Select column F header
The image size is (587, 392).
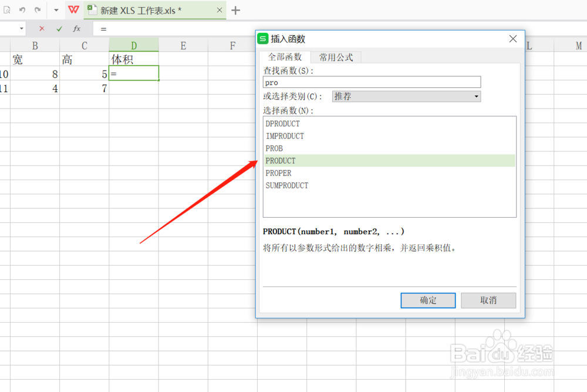coord(232,46)
